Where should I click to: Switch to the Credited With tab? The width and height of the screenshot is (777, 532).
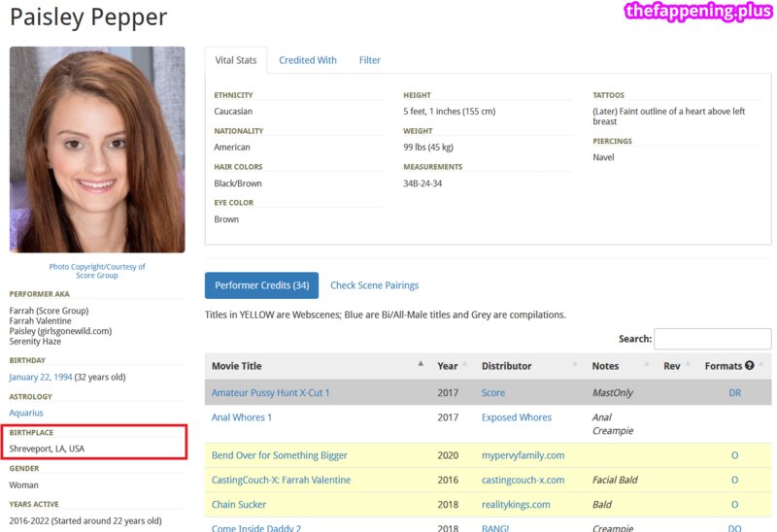coord(308,60)
